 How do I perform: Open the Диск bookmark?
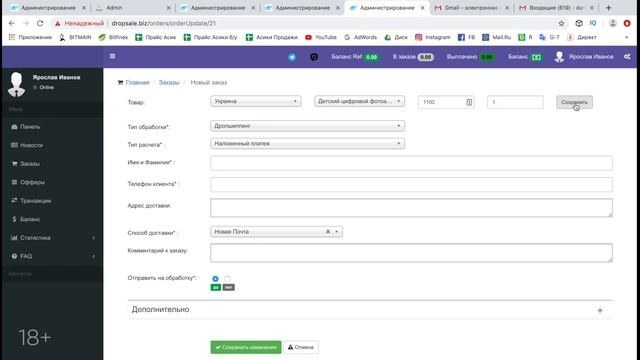396,37
